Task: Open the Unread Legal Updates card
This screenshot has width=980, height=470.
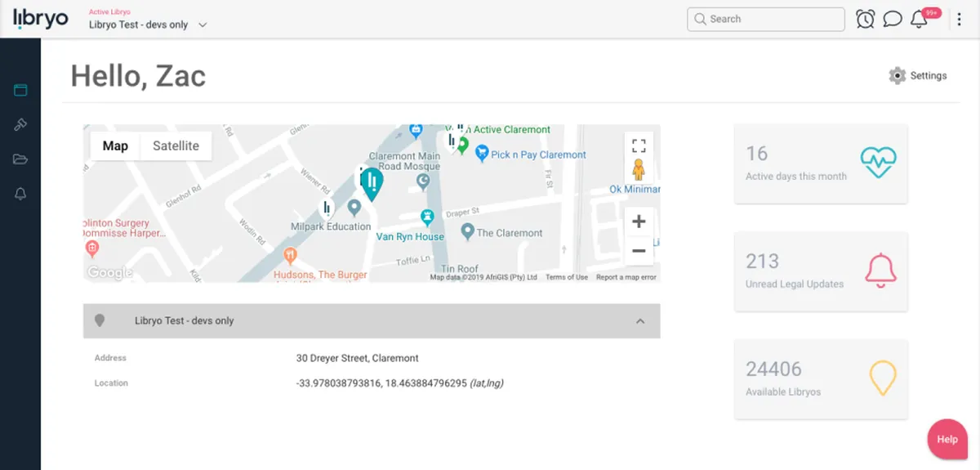Action: [821, 271]
